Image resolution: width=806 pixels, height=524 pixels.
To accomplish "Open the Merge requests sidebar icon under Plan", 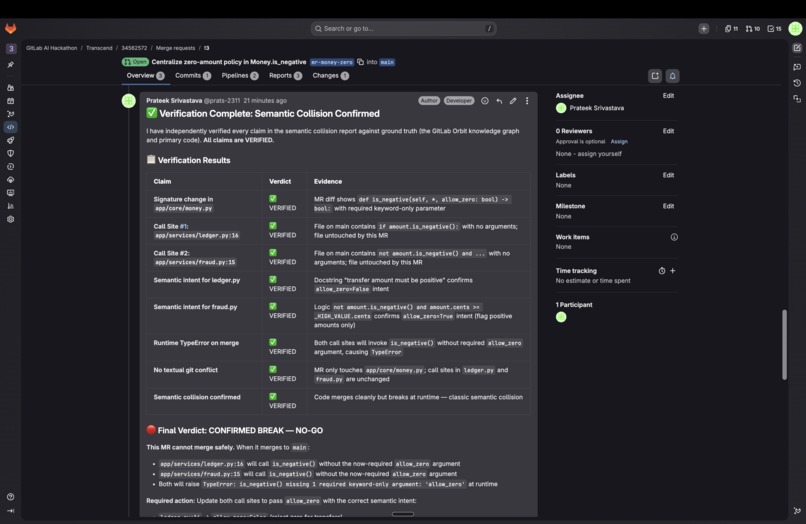I will point(10,114).
